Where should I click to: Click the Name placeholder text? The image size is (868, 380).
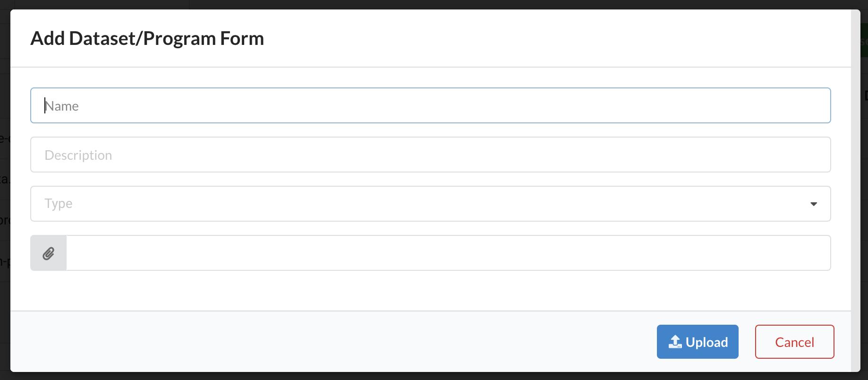(62, 106)
